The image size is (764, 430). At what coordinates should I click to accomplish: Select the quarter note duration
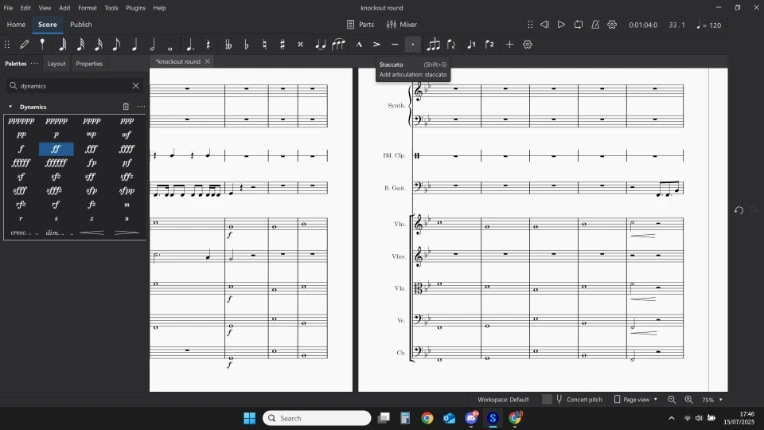(134, 45)
